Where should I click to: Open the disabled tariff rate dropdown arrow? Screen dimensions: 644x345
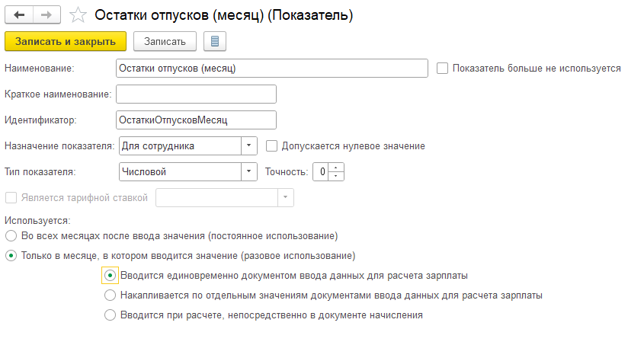286,198
